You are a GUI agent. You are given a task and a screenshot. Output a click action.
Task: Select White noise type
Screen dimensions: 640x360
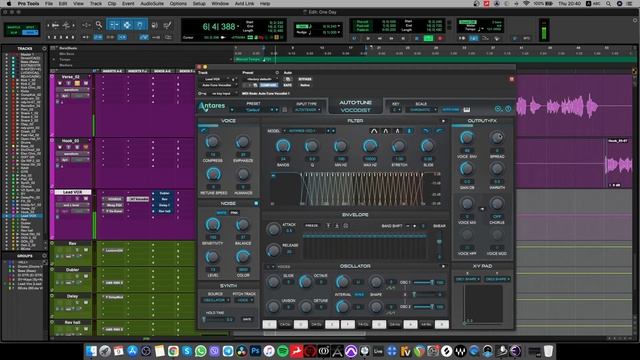222,213
